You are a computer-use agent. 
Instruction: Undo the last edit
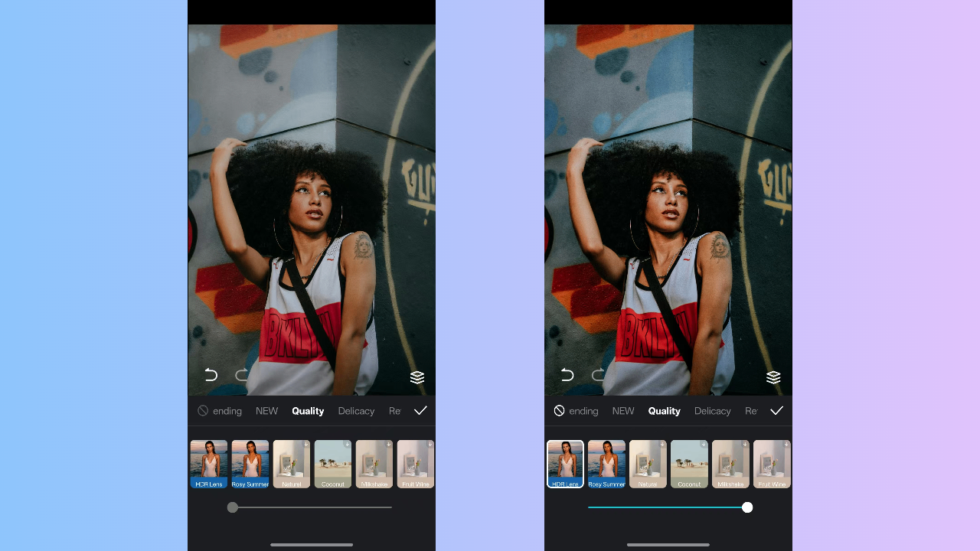tap(211, 375)
